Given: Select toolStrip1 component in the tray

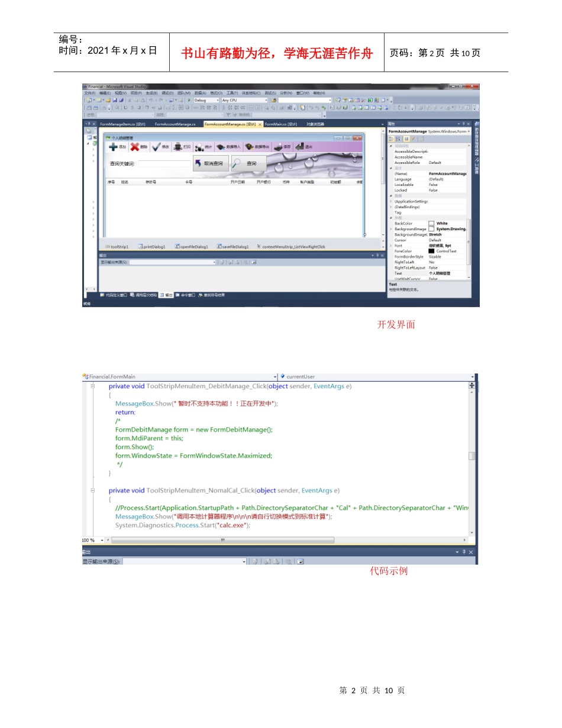Looking at the screenshot, I should (x=117, y=246).
